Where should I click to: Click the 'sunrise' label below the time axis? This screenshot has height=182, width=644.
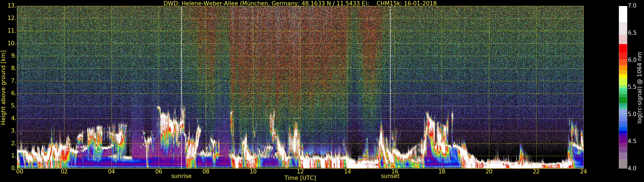[x=181, y=176]
